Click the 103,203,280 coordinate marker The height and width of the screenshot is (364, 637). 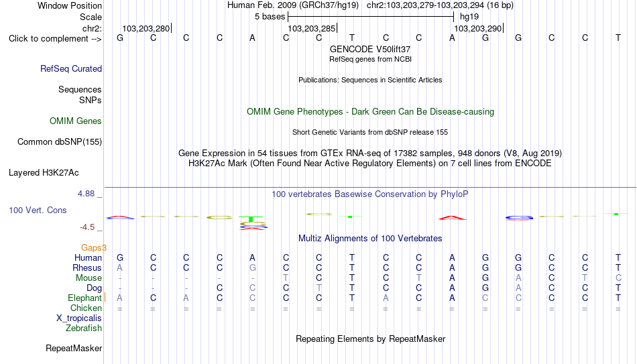point(147,28)
